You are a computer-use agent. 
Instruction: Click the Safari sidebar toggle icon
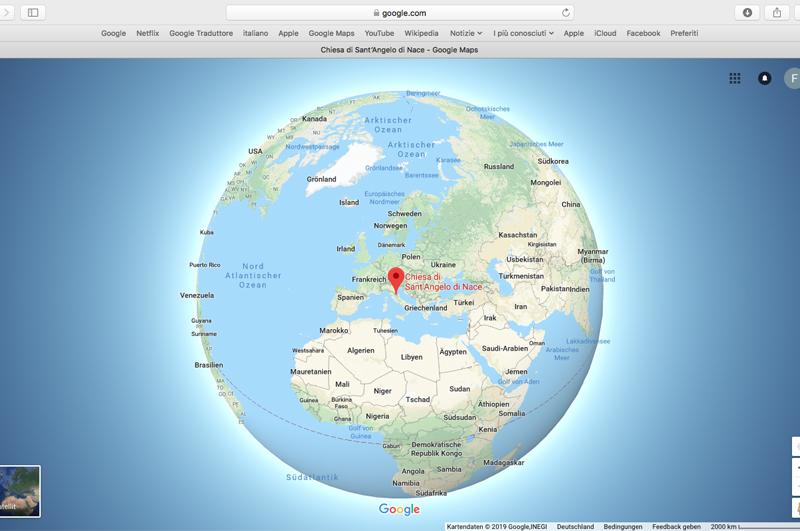[33, 13]
